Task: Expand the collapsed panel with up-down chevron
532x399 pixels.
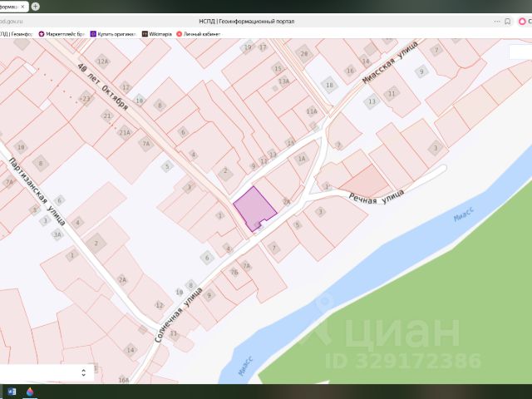Action: pyautogui.click(x=84, y=372)
